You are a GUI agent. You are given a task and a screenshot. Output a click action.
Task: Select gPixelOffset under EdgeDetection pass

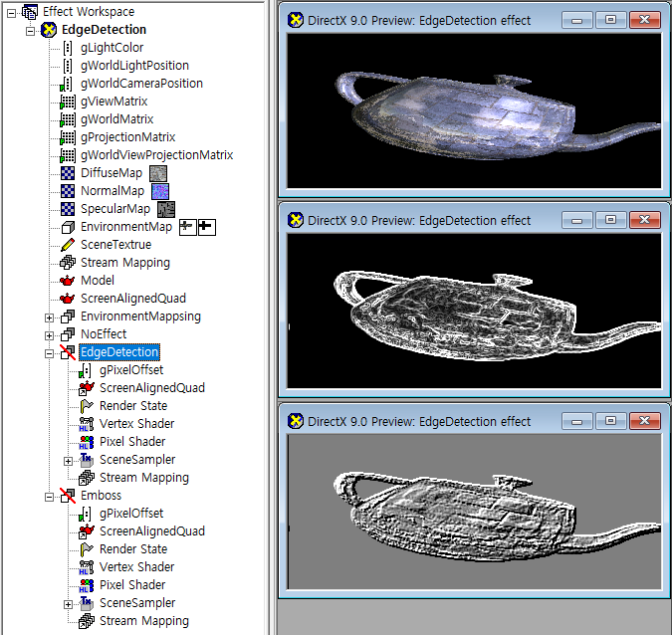tap(131, 370)
